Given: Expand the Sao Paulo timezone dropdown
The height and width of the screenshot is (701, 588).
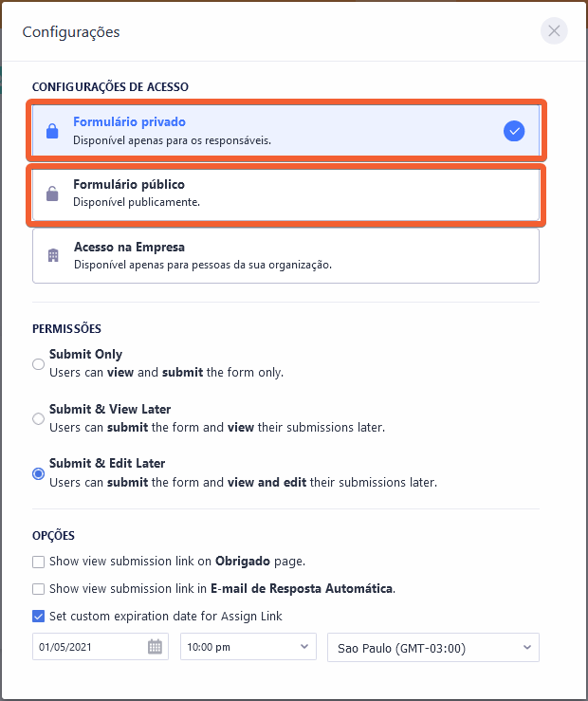Looking at the screenshot, I should tap(432, 647).
